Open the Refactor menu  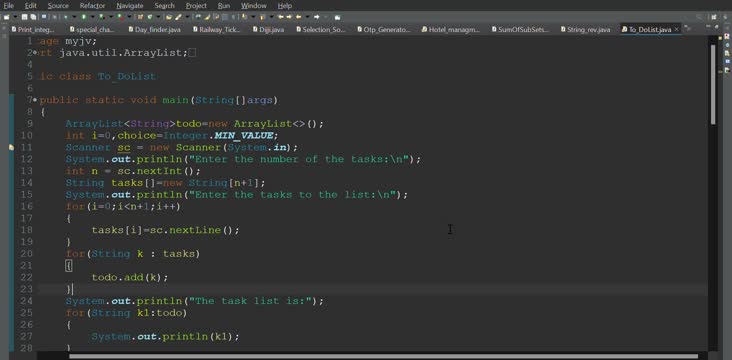click(x=92, y=6)
